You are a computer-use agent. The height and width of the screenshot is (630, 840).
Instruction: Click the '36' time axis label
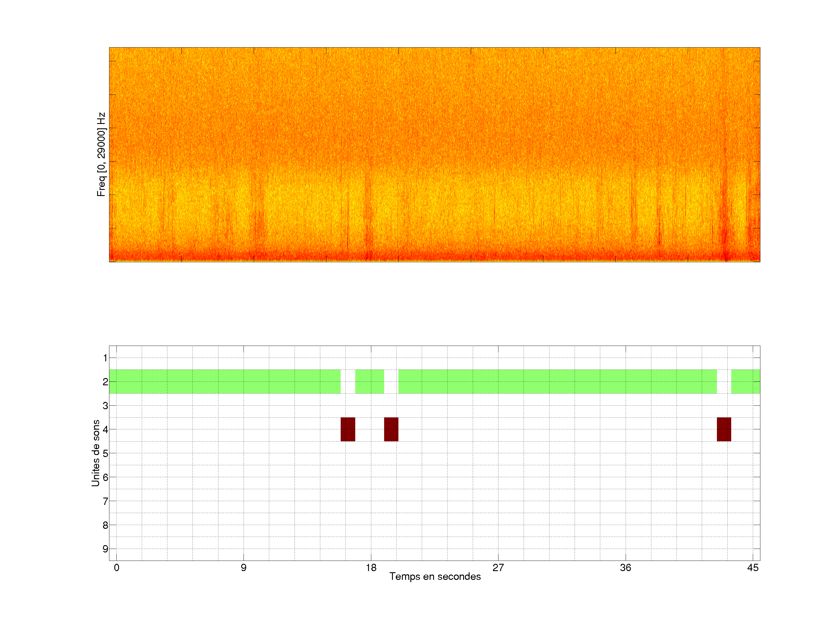pos(625,568)
